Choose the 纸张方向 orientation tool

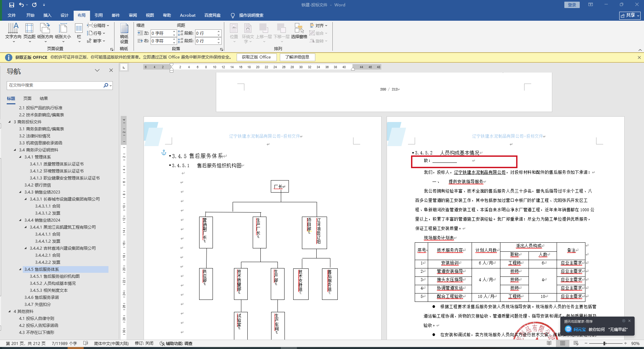click(x=45, y=33)
